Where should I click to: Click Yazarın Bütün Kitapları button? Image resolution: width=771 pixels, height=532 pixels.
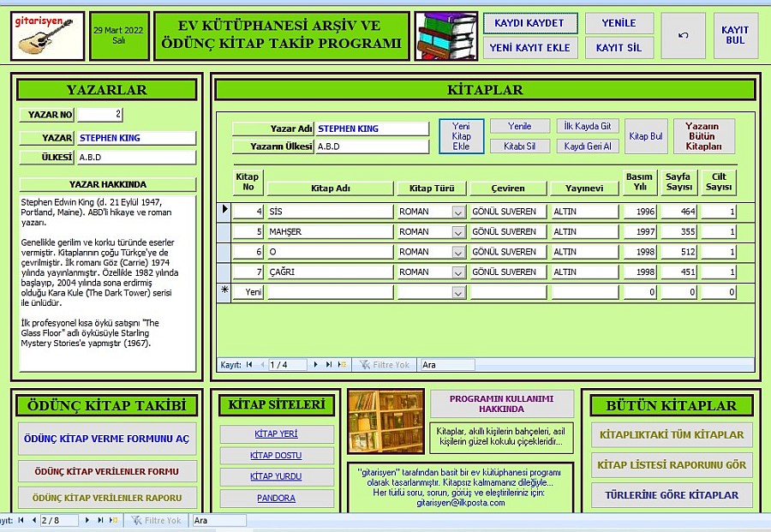(x=703, y=136)
